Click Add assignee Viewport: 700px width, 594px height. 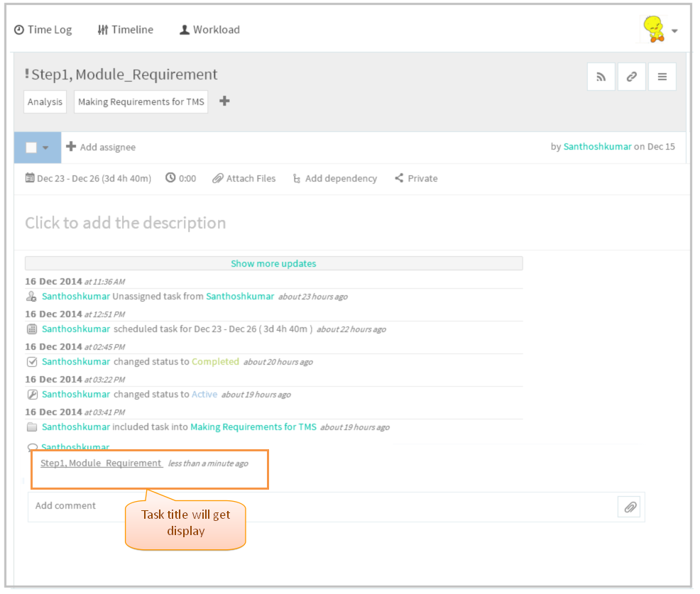pyautogui.click(x=101, y=147)
